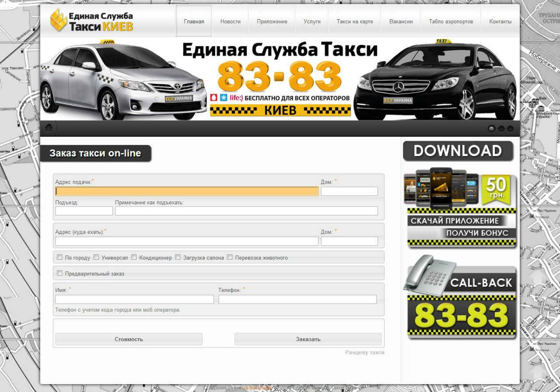The width and height of the screenshot is (560, 392).
Task: Click the DOWNLOAD header banner
Action: click(x=458, y=151)
